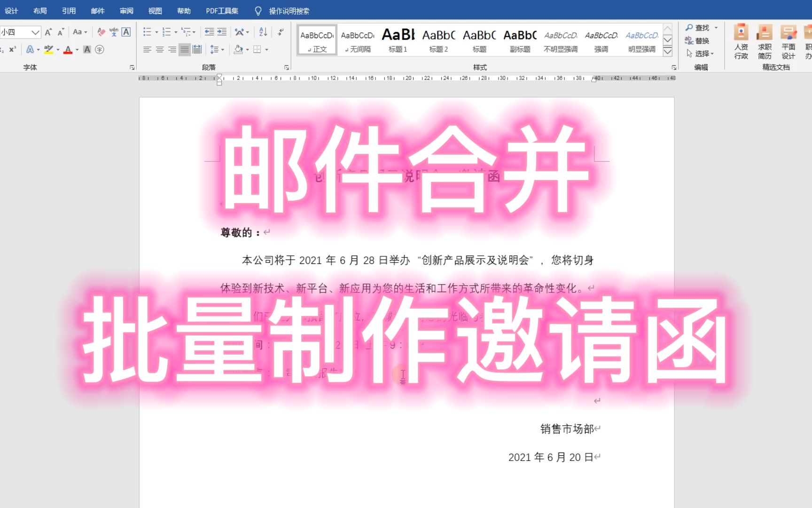Apply the 标题 2 heading style
Screen dimensions: 812x508
pyautogui.click(x=438, y=40)
